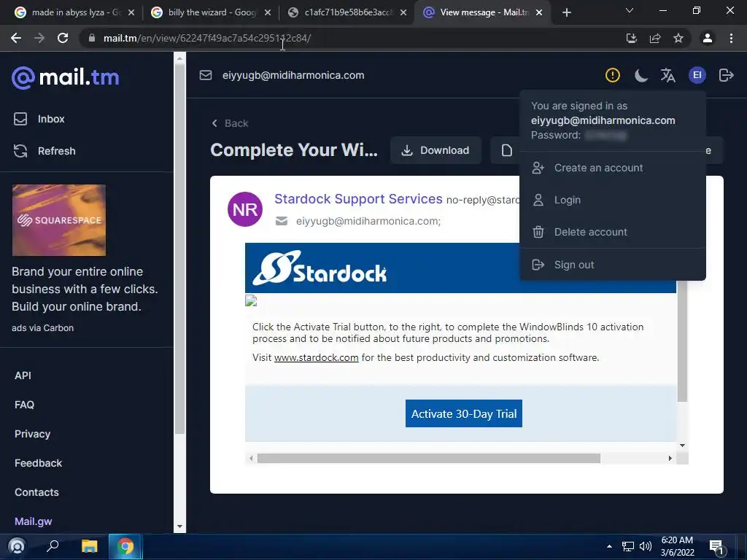Click email scrollbar right arrow

(x=670, y=458)
